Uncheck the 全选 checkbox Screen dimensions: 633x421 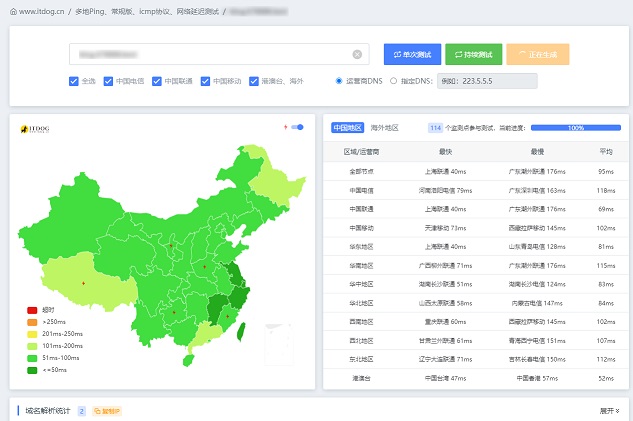coord(73,81)
